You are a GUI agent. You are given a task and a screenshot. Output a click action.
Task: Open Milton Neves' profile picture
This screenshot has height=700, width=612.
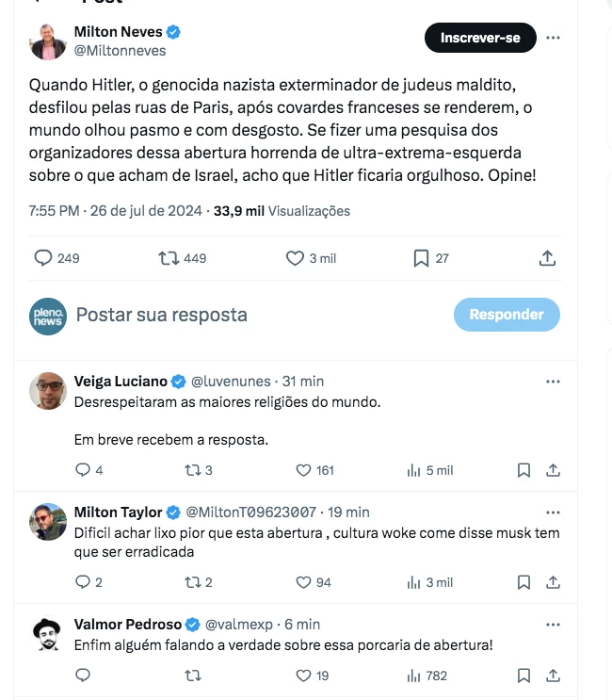(x=48, y=41)
